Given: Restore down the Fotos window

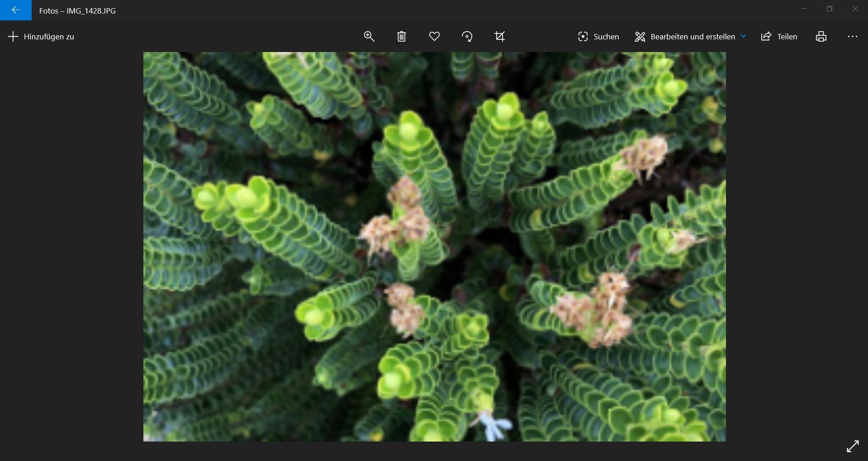Looking at the screenshot, I should [830, 9].
